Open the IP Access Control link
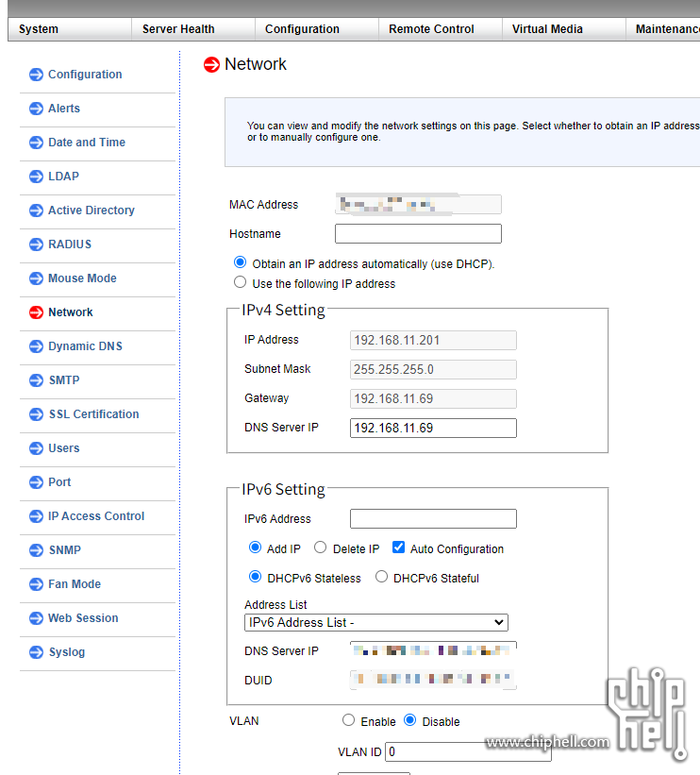 pyautogui.click(x=96, y=516)
